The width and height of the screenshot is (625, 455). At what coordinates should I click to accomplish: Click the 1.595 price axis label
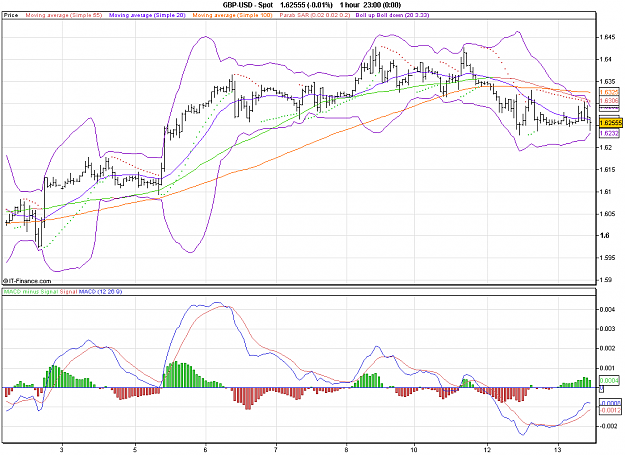608,257
